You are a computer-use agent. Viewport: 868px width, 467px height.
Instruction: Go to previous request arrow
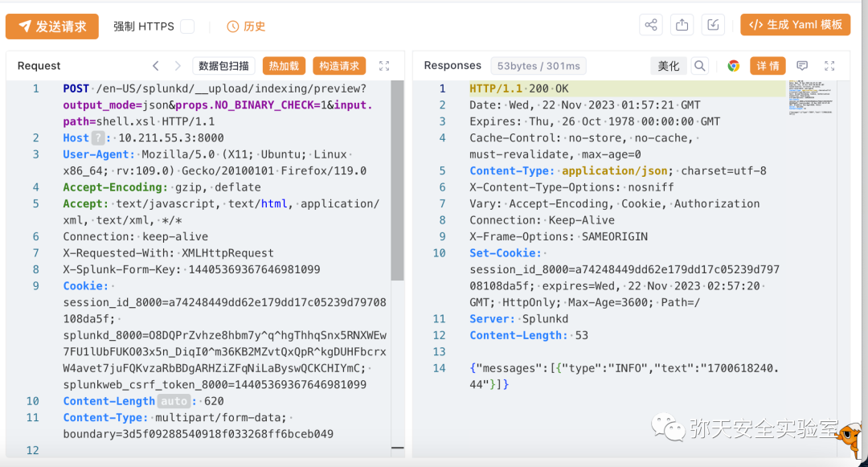pyautogui.click(x=156, y=66)
